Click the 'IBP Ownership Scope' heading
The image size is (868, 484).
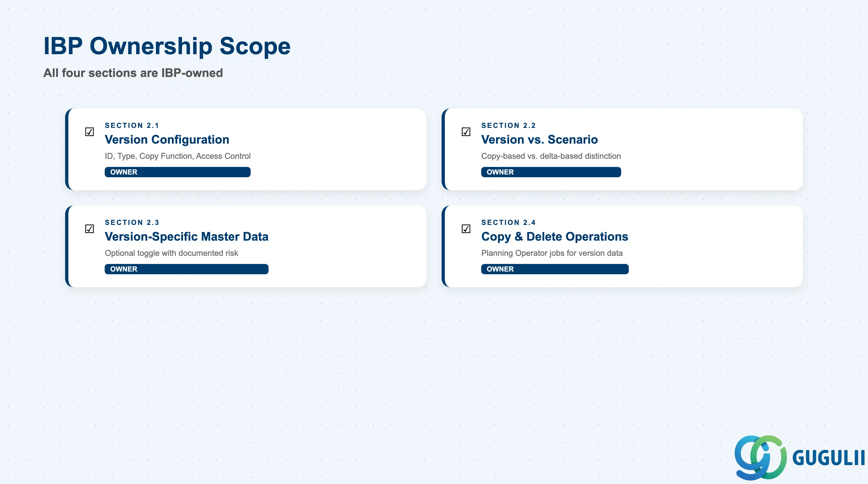[167, 46]
